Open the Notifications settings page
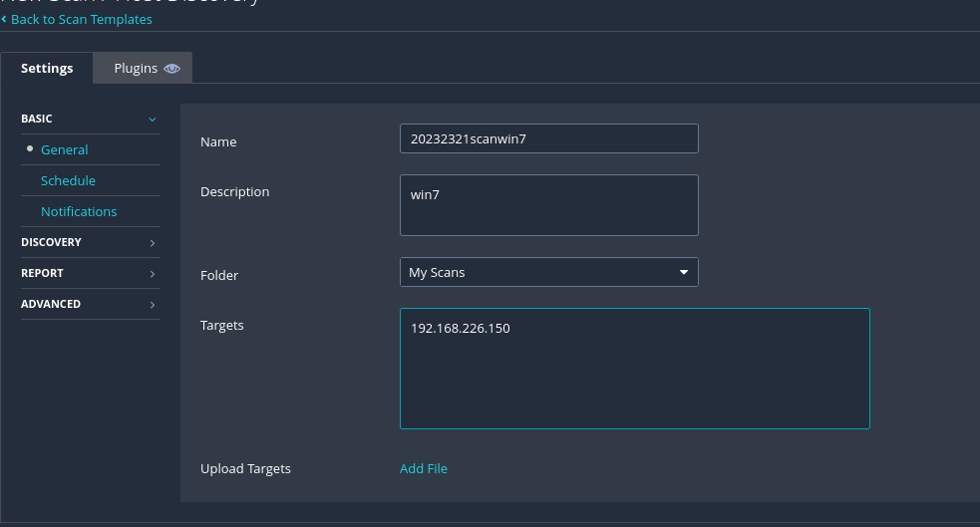The image size is (980, 527). tap(79, 211)
